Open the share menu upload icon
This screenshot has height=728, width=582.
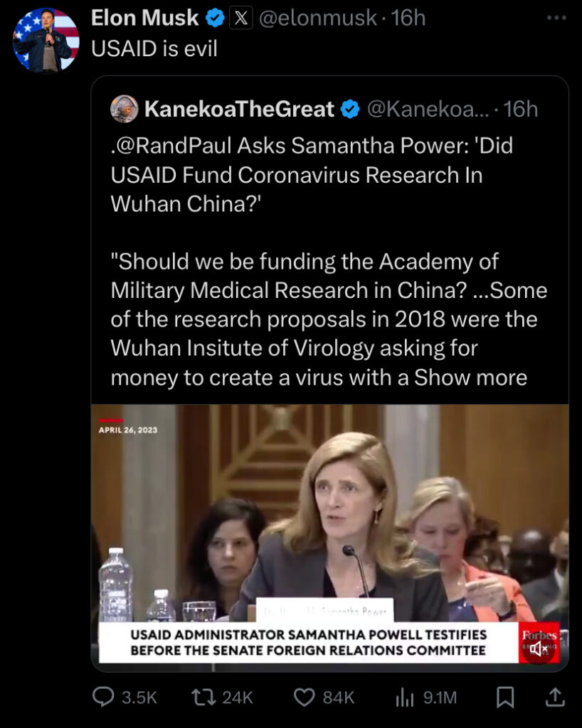click(x=554, y=697)
